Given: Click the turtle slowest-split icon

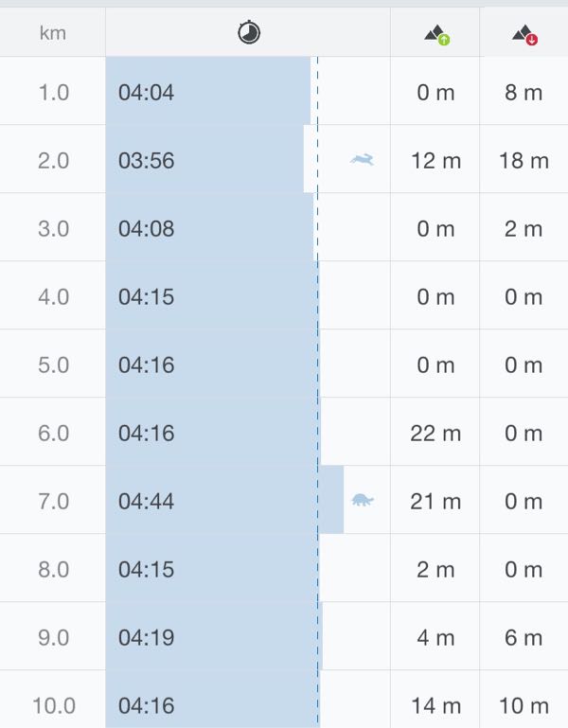Looking at the screenshot, I should [x=363, y=499].
